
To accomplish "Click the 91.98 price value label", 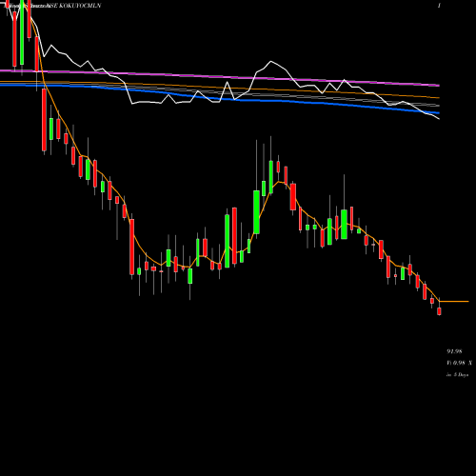I will point(454,351).
